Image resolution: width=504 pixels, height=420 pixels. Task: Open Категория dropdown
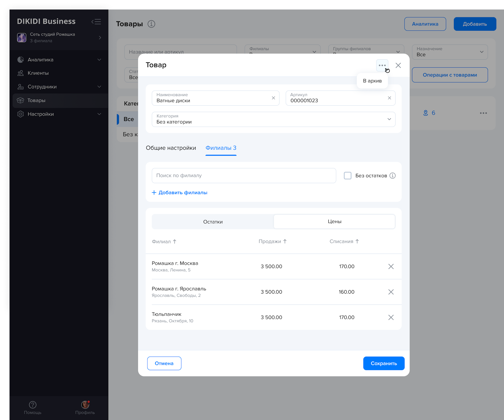tap(273, 119)
